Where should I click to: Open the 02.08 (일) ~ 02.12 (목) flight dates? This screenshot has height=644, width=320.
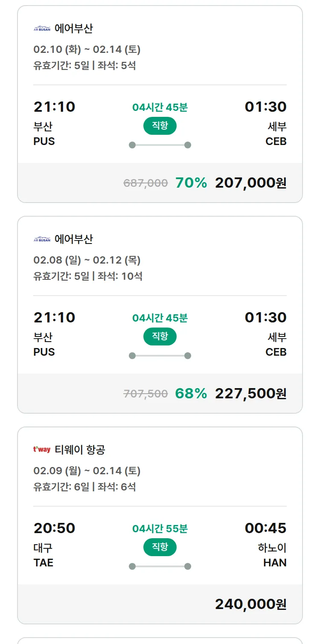(x=87, y=260)
